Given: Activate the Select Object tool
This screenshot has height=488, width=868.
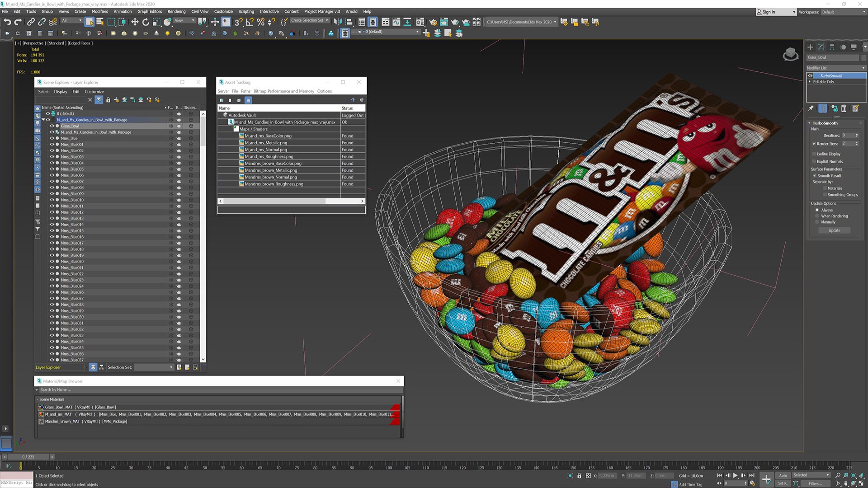Looking at the screenshot, I should [x=90, y=22].
